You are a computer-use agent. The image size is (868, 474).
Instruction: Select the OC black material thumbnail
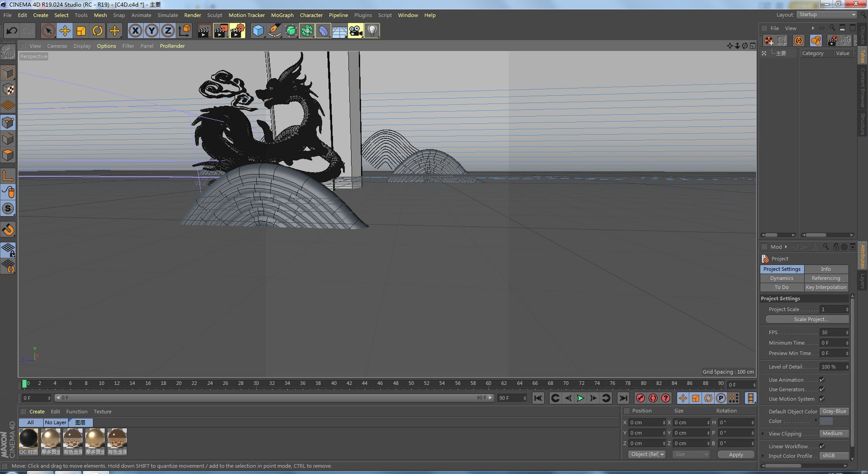point(28,439)
